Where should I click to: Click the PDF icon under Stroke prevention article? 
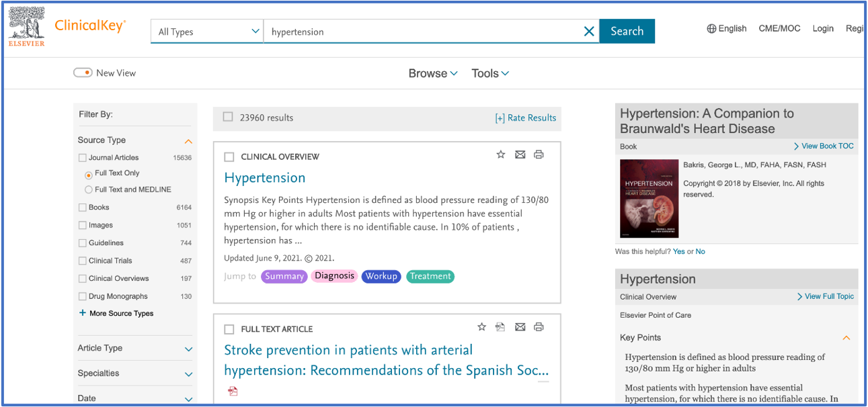[x=233, y=391]
